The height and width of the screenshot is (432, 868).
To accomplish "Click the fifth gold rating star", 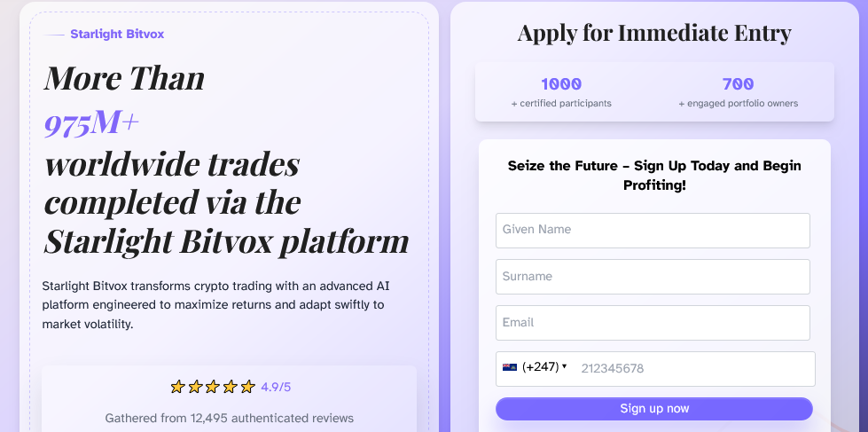I will 247,387.
